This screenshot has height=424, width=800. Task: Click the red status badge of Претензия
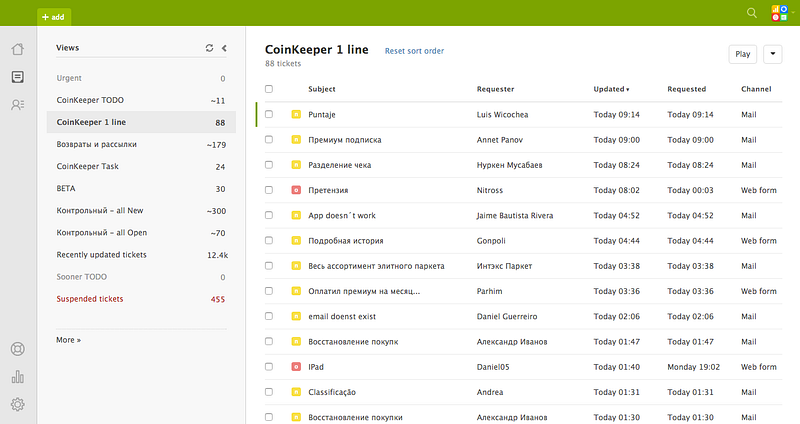click(296, 190)
